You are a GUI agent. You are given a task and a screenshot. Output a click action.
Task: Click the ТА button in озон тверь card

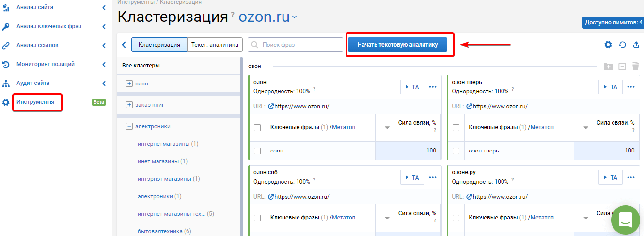pyautogui.click(x=611, y=87)
